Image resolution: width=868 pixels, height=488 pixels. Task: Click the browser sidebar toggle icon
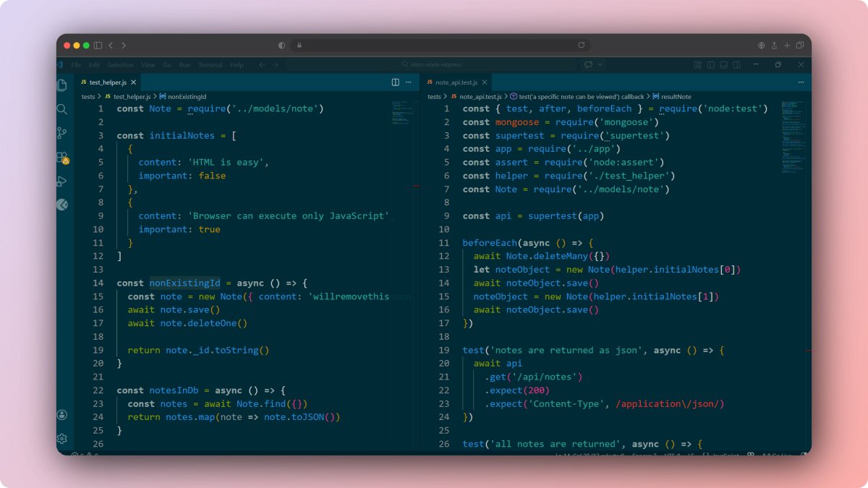point(98,45)
